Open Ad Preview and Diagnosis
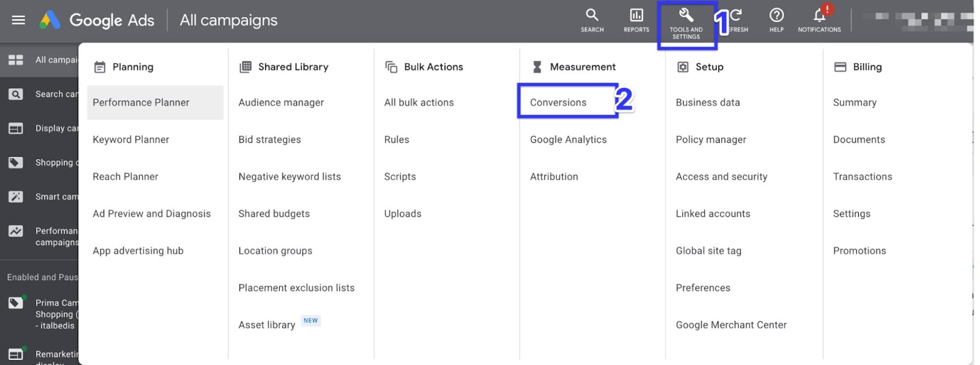Screen dimensions: 980x365 click(151, 214)
